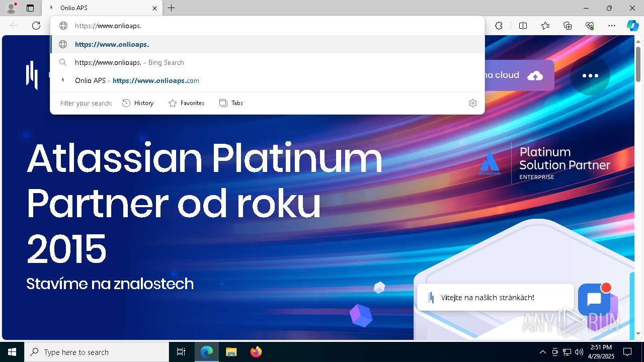This screenshot has height=362, width=644.
Task: Click the cloud button on the page
Action: click(x=519, y=75)
